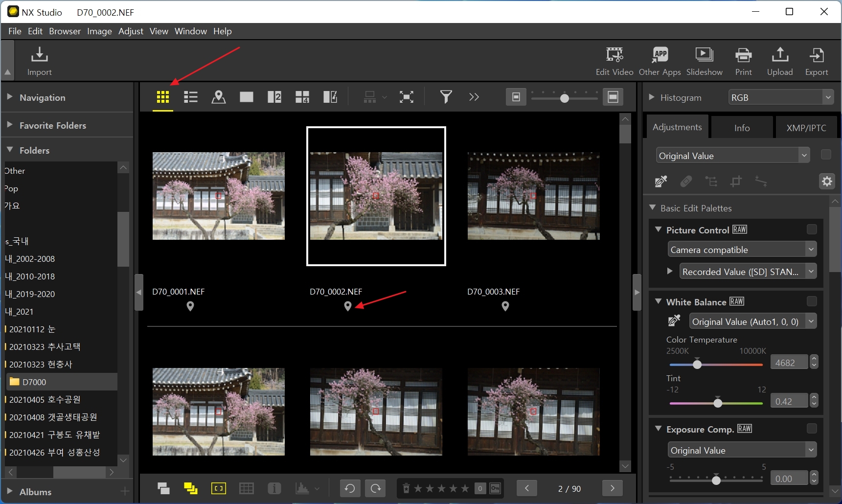This screenshot has height=504, width=842.
Task: Open the Edit Video tool
Action: [614, 61]
